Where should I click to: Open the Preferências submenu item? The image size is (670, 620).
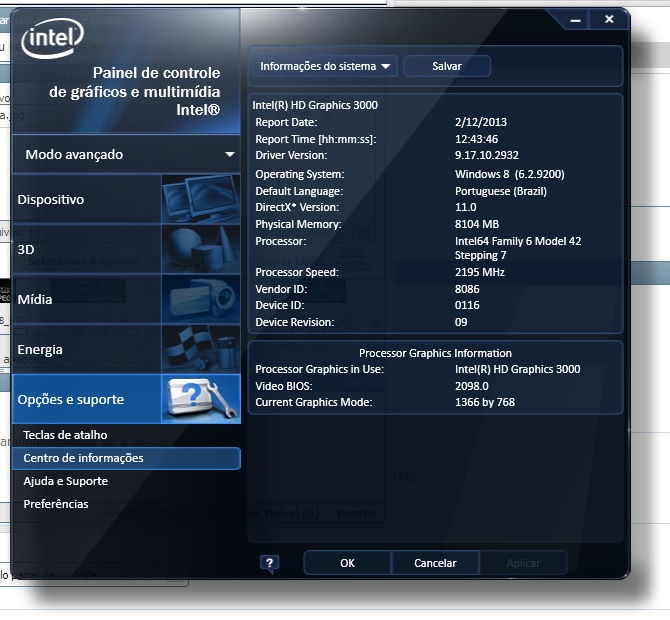pos(56,504)
